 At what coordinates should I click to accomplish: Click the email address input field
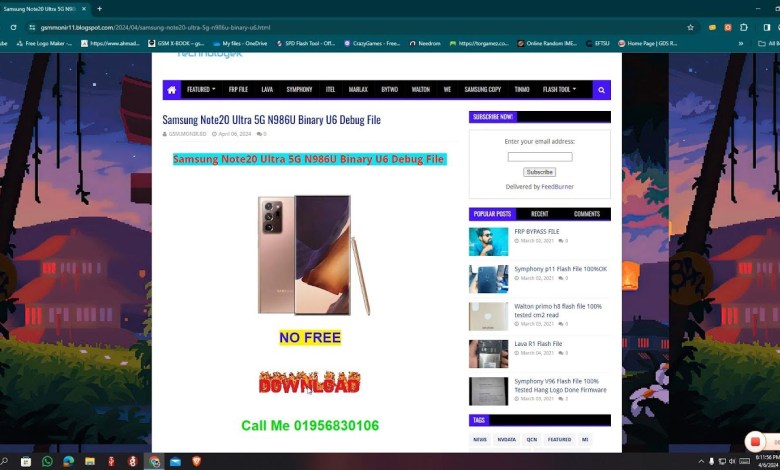[540, 157]
